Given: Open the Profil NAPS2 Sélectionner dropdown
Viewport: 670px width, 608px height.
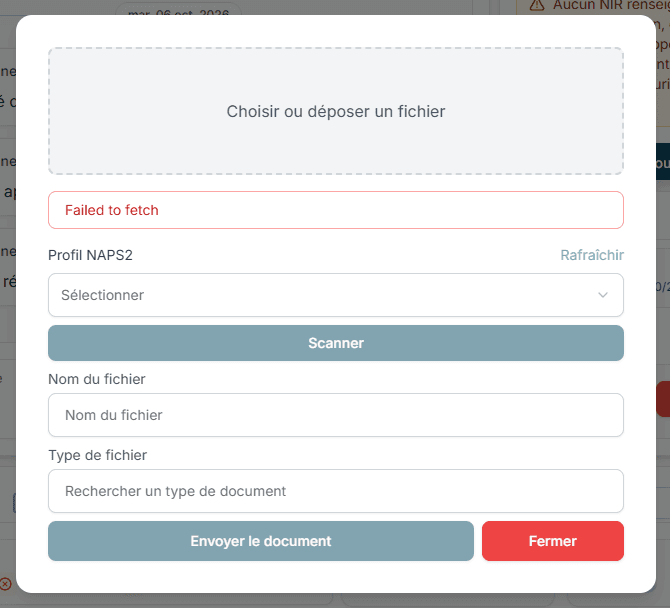Looking at the screenshot, I should [x=336, y=295].
